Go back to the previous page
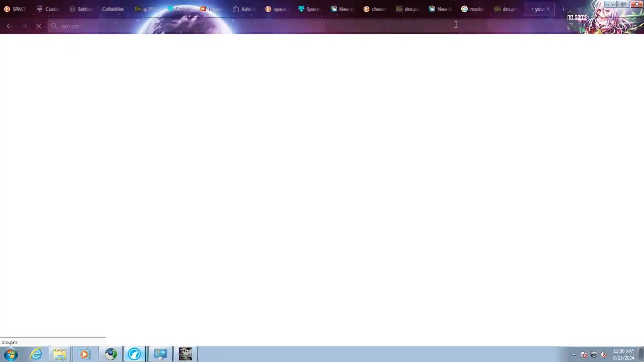644x362 pixels. (x=10, y=26)
